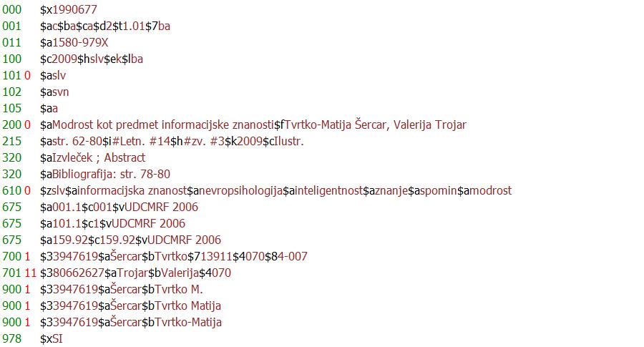Select year 2009 in field 100
Screen dimensions: 644x347
(64, 59)
